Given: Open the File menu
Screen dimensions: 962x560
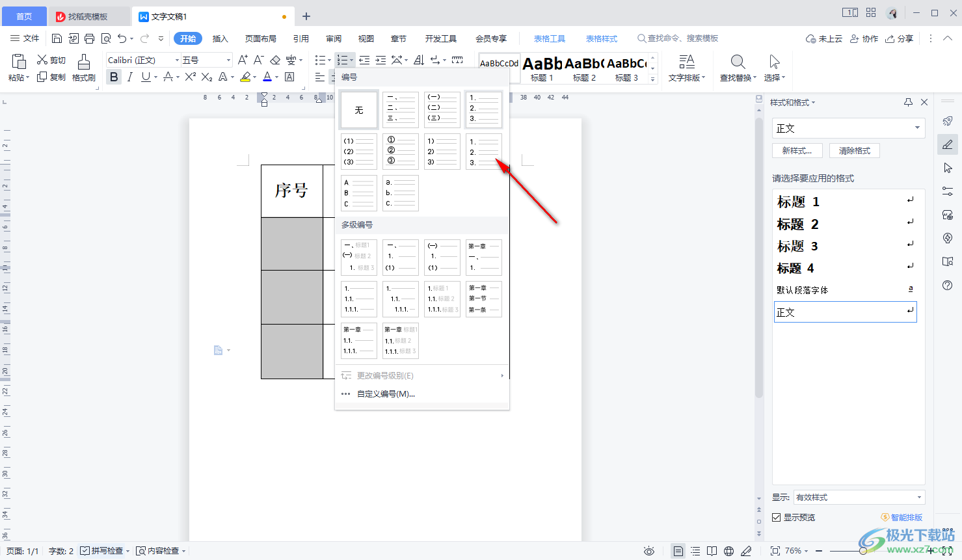Looking at the screenshot, I should [25, 38].
